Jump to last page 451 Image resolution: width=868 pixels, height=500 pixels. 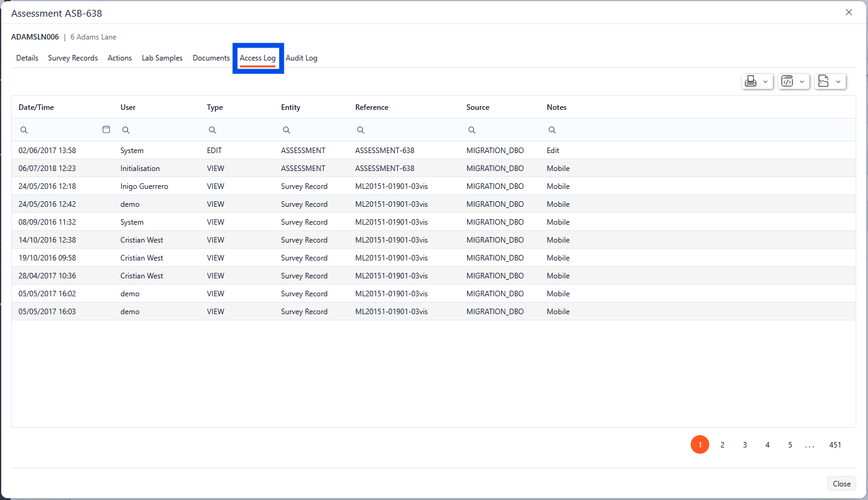(x=835, y=444)
